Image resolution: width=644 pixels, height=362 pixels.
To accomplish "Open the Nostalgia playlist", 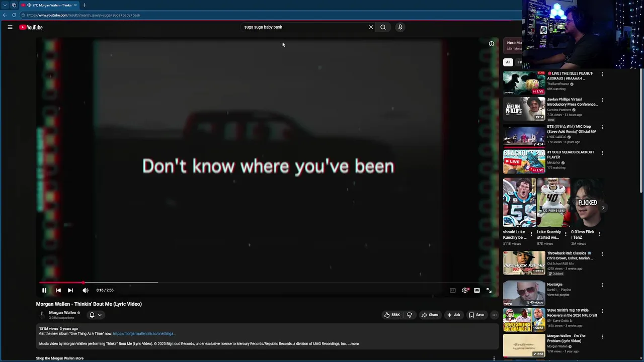I will coord(524,294).
